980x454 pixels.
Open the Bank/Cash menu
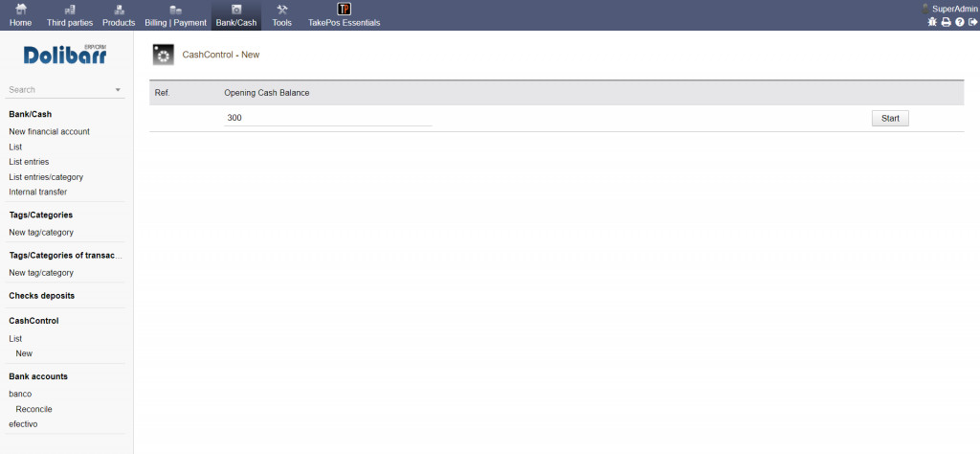click(x=236, y=15)
